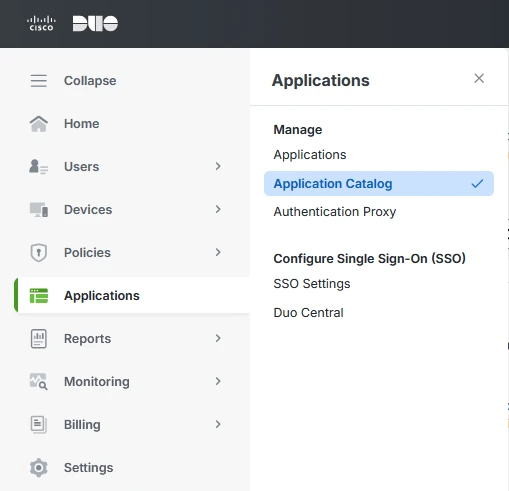This screenshot has width=509, height=491.
Task: Open Reports menu label
Action: [87, 339]
